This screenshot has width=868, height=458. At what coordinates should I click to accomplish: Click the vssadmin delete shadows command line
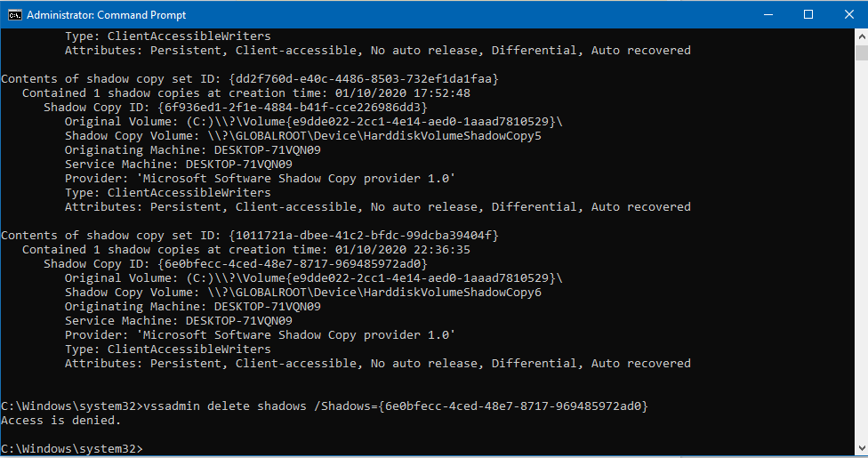coord(325,406)
